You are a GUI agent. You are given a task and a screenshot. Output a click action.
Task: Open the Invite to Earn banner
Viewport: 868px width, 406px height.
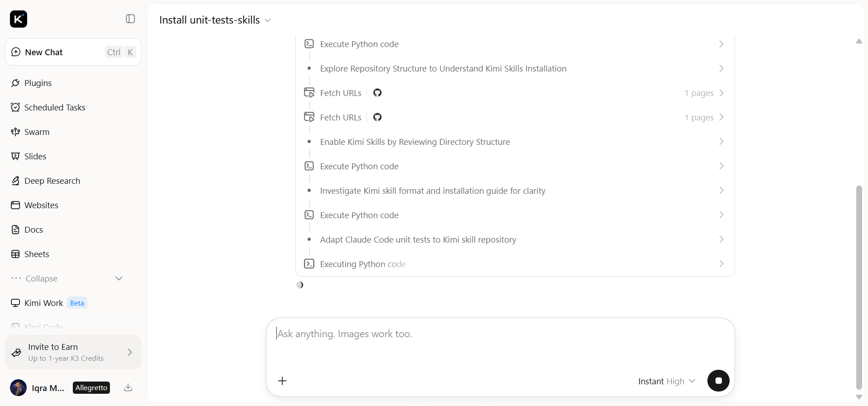[73, 352]
